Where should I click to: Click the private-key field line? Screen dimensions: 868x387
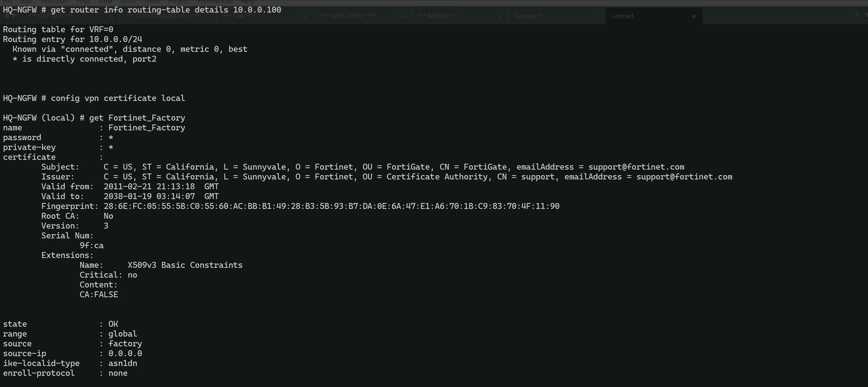58,147
